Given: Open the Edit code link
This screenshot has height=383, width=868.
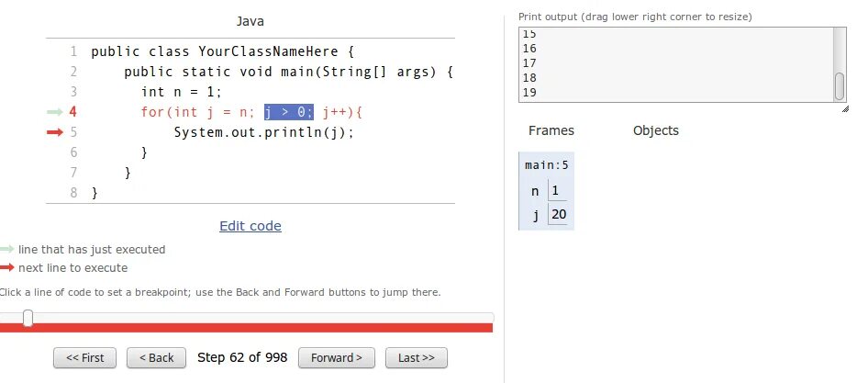Looking at the screenshot, I should 250,226.
